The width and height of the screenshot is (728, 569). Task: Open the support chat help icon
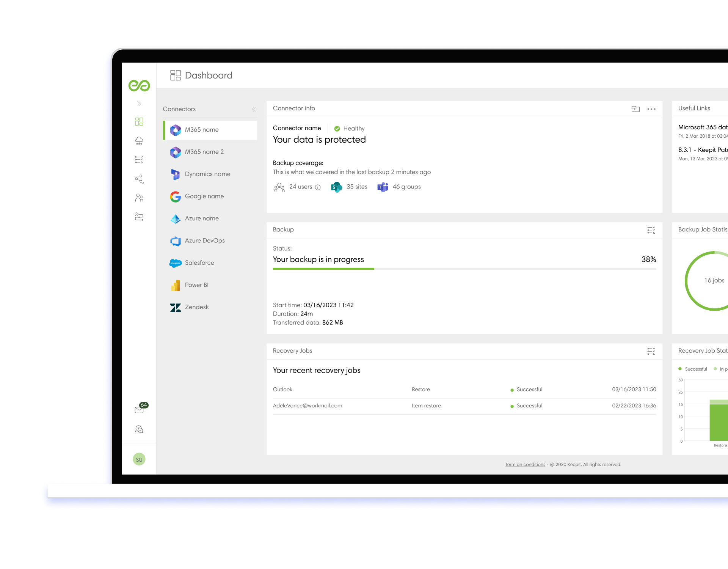coord(139,429)
